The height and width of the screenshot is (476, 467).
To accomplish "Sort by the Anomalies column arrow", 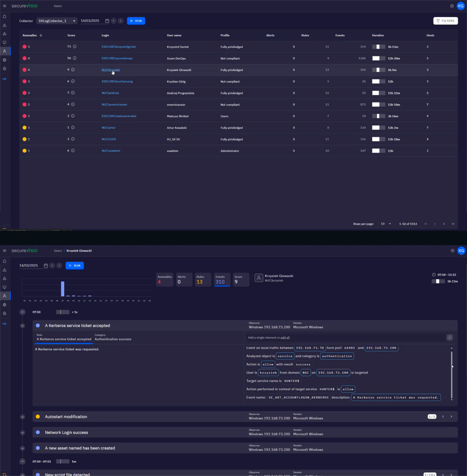I will pyautogui.click(x=41, y=35).
